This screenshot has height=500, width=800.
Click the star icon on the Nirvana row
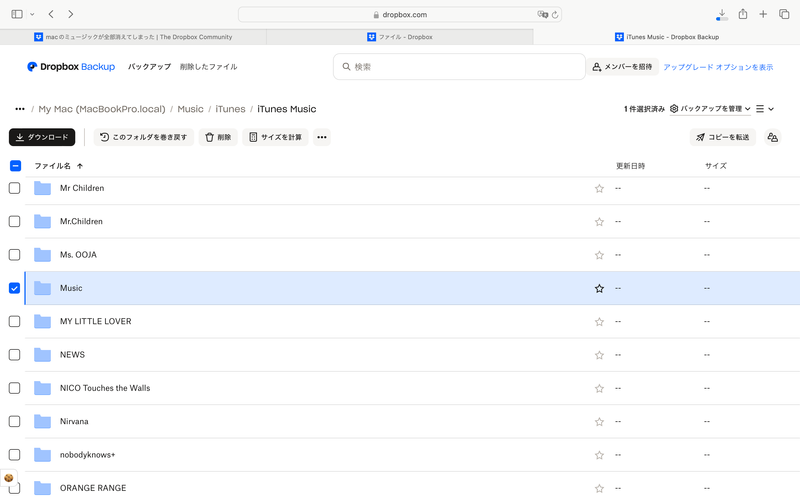point(599,421)
